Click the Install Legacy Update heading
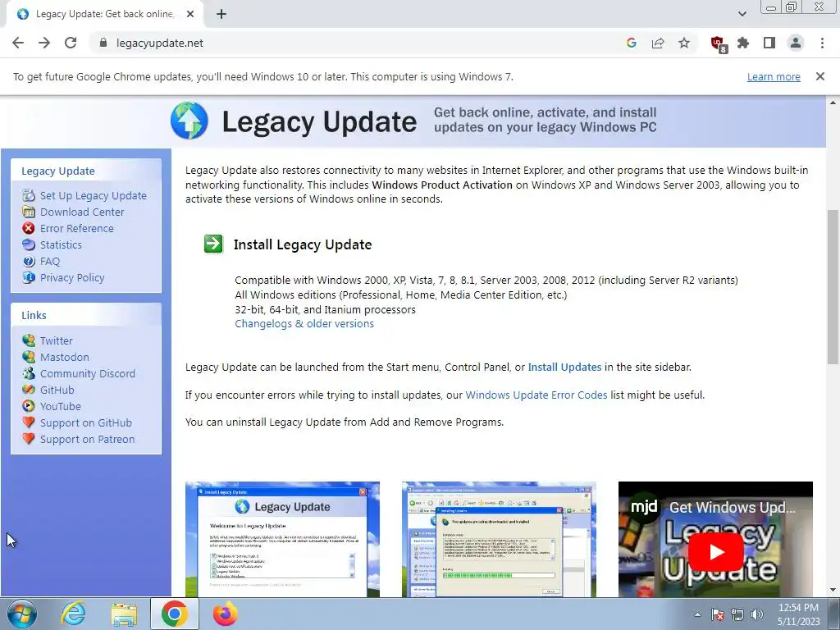840x630 pixels. click(303, 244)
